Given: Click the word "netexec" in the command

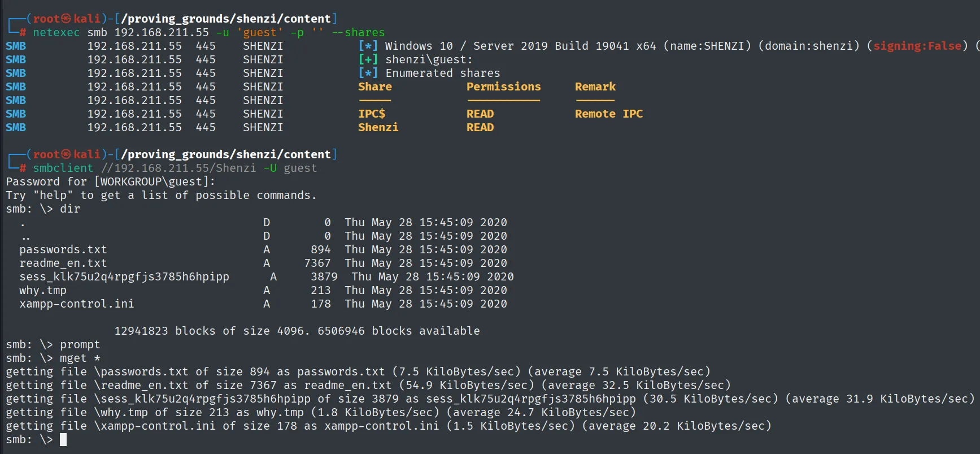Looking at the screenshot, I should click(x=56, y=33).
